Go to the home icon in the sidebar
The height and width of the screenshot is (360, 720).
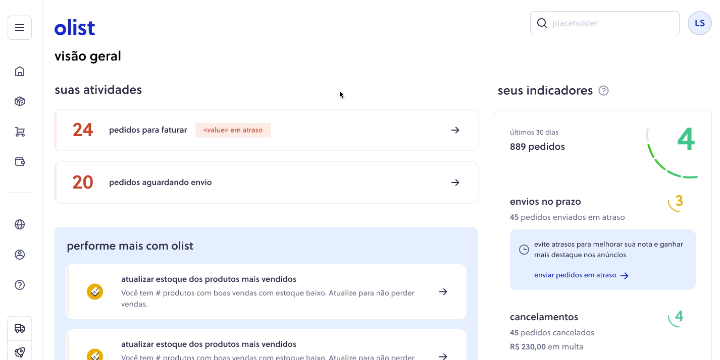(19, 71)
